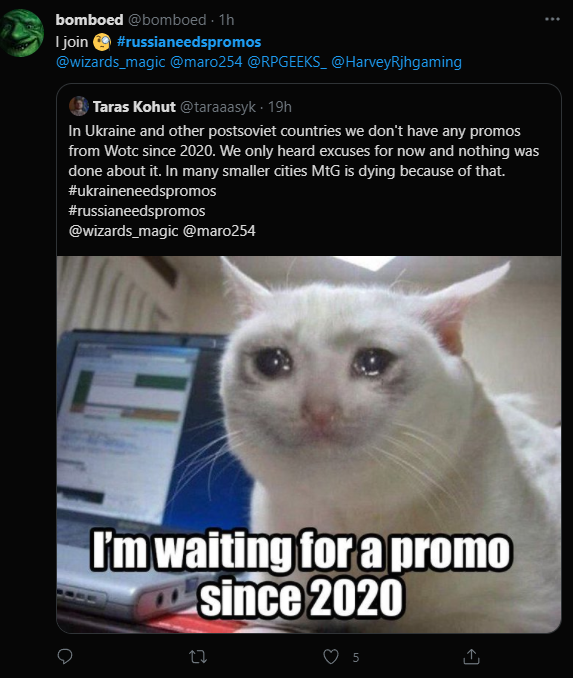Image resolution: width=573 pixels, height=678 pixels.
Task: Click the @bomboed handle
Action: pyautogui.click(x=167, y=20)
